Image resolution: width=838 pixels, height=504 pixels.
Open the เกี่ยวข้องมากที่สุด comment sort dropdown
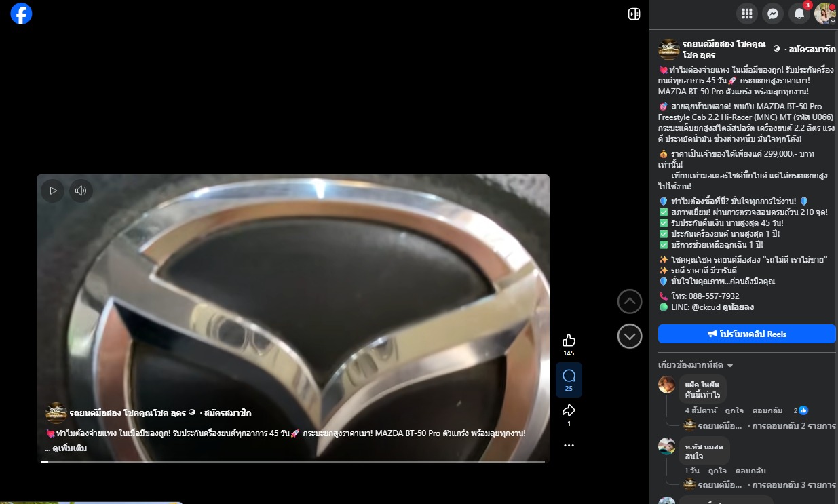pos(696,365)
